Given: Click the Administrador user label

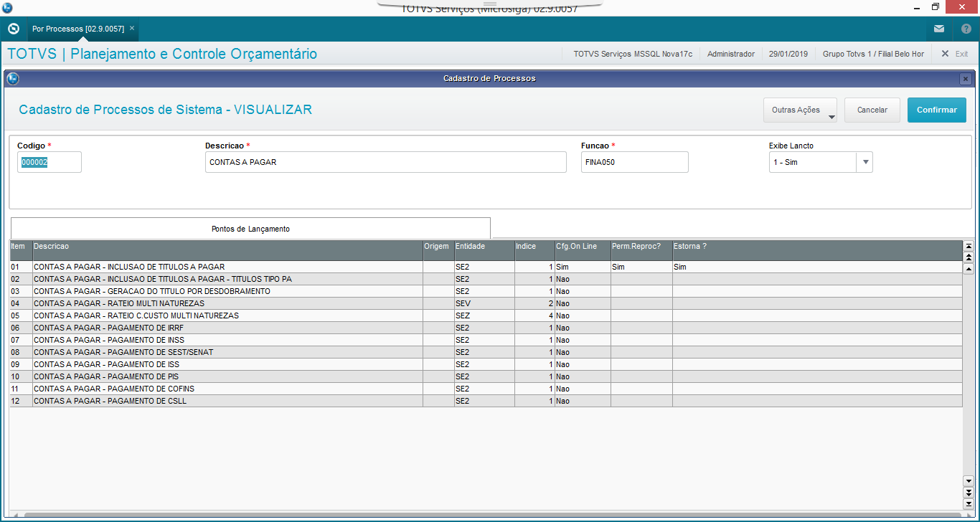Looking at the screenshot, I should pyautogui.click(x=731, y=54).
